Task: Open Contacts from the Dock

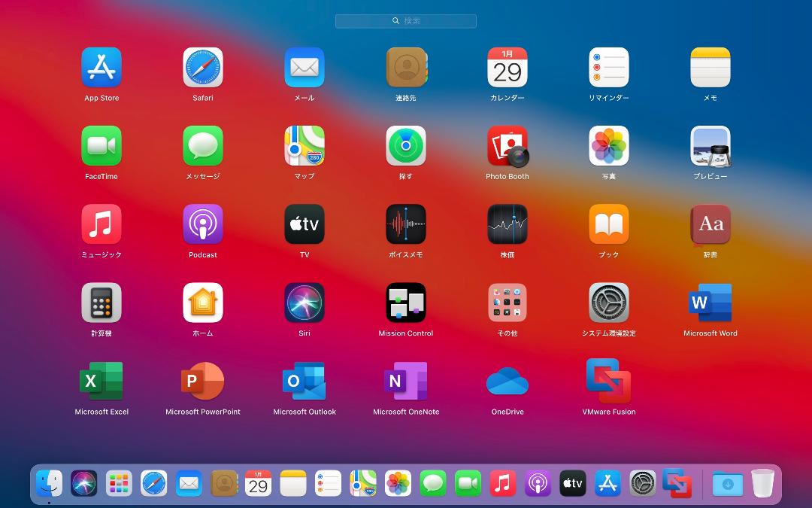Action: click(224, 484)
